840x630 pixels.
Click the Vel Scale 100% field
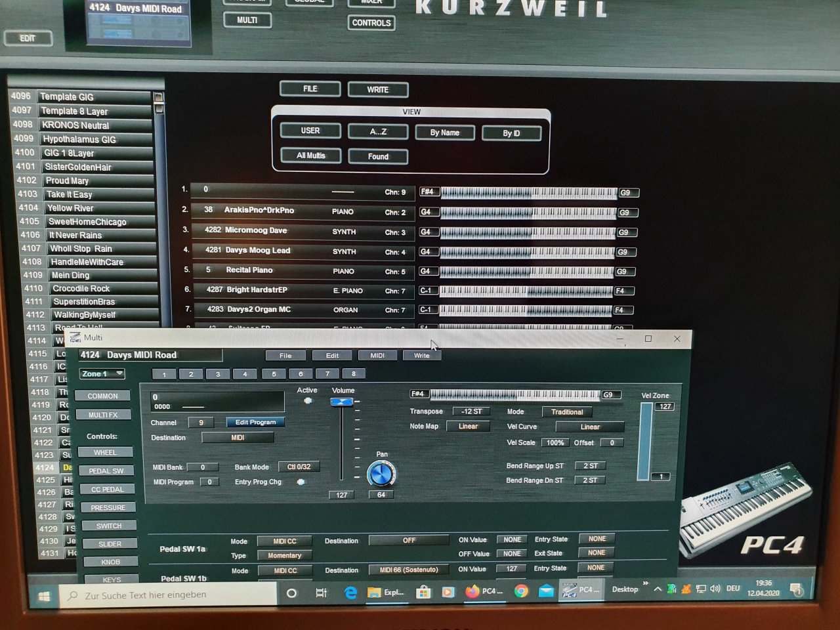point(555,442)
